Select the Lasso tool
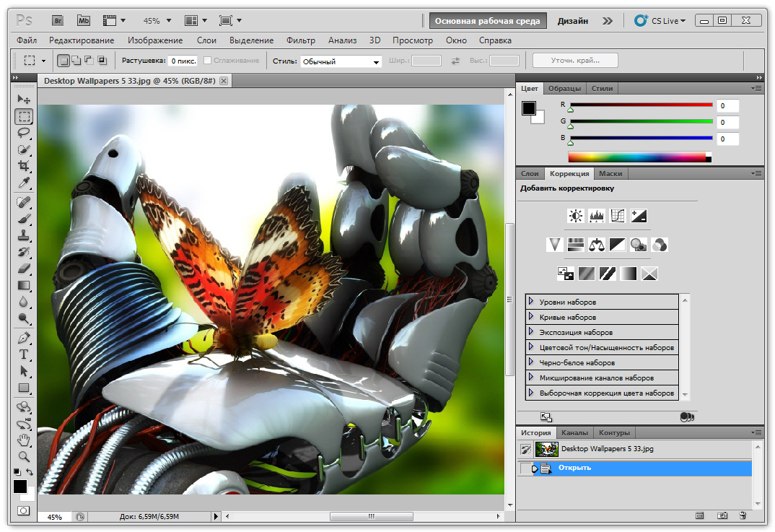This screenshot has width=775, height=532. click(24, 132)
